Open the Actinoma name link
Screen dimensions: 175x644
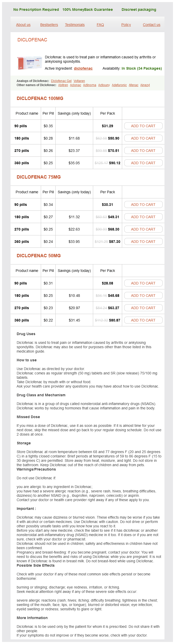pyautogui.click(x=90, y=85)
